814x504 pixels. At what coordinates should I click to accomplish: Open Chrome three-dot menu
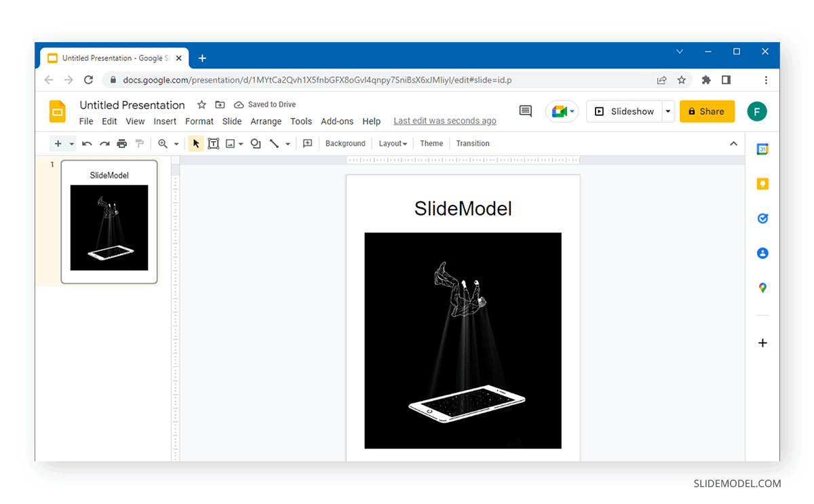(x=766, y=80)
